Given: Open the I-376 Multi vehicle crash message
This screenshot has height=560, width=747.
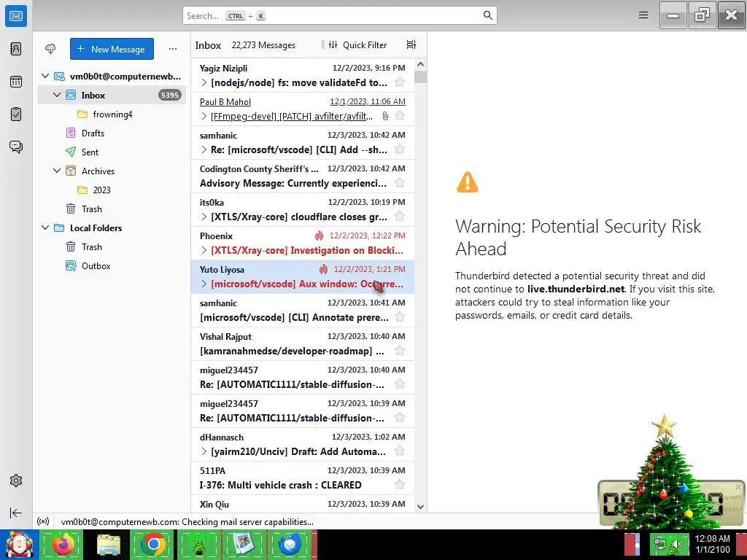Looking at the screenshot, I should click(x=303, y=478).
